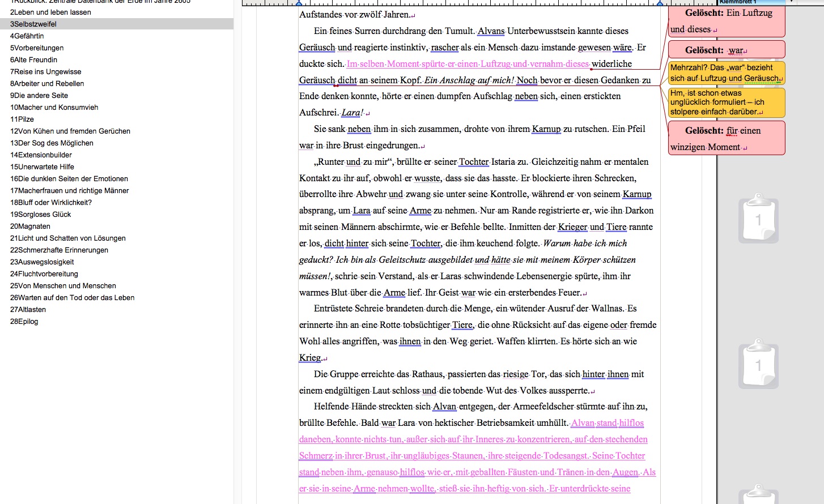Select comment 'Hm, ist schon etwas unglücklich'
824x504 pixels.
(727, 102)
